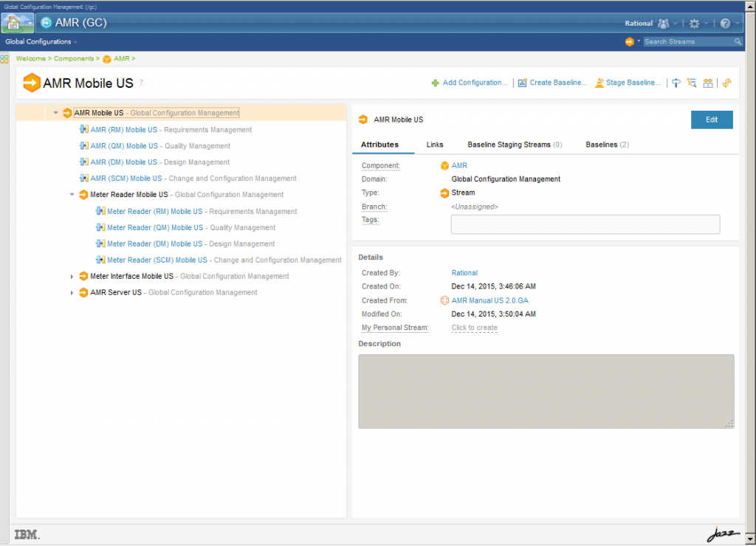Screen dimensions: 756x546
Task: Open the gear administration menu
Action: [x=694, y=23]
